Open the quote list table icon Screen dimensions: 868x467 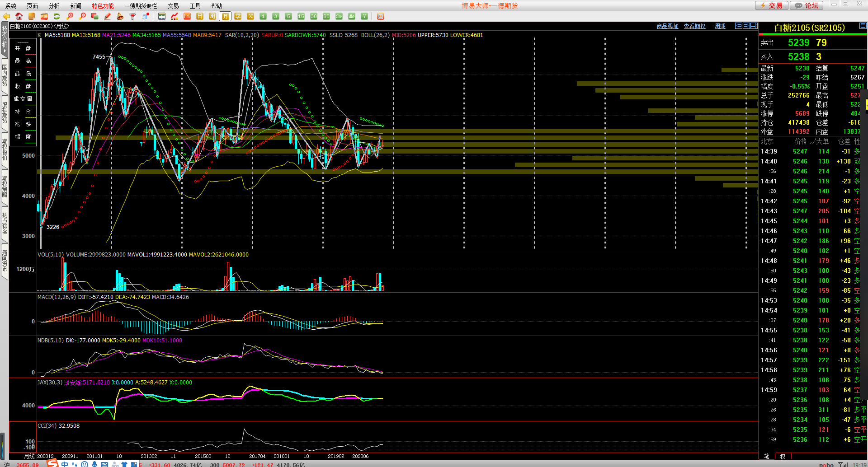coord(162,16)
